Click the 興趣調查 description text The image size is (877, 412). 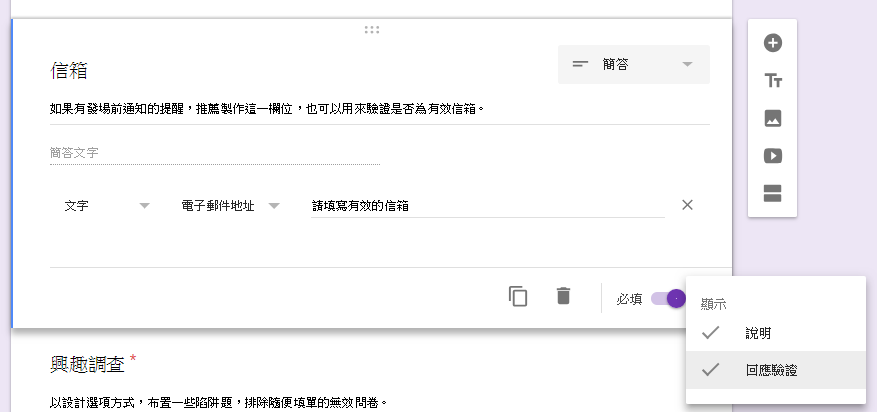point(218,402)
